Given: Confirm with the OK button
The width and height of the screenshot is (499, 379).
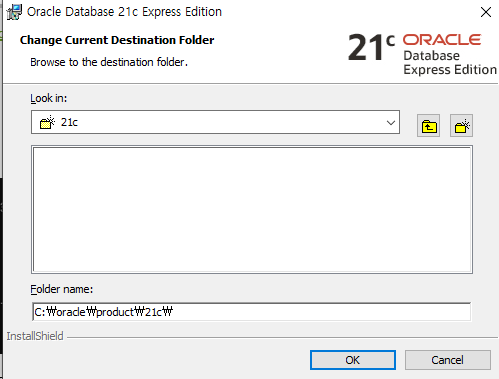Looking at the screenshot, I should [353, 360].
